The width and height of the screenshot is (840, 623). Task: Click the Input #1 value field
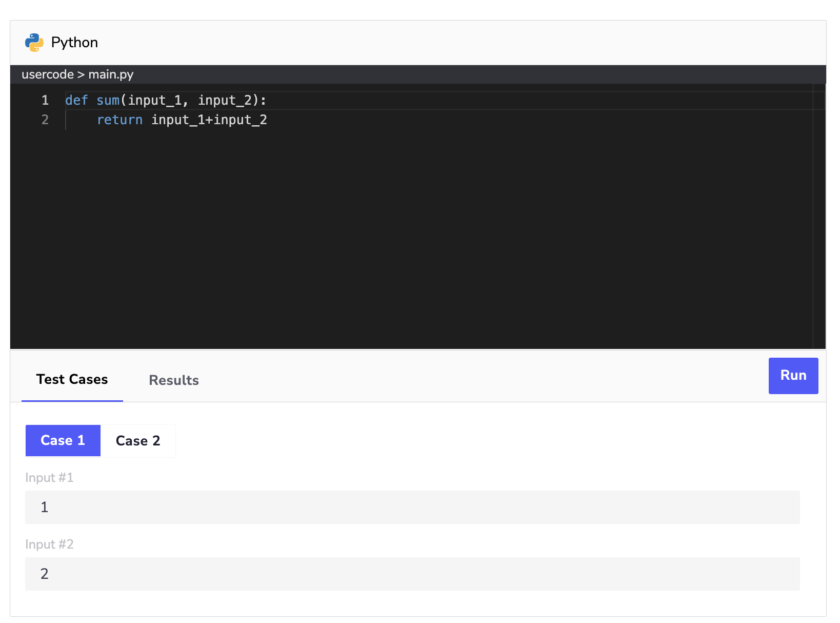coord(412,507)
